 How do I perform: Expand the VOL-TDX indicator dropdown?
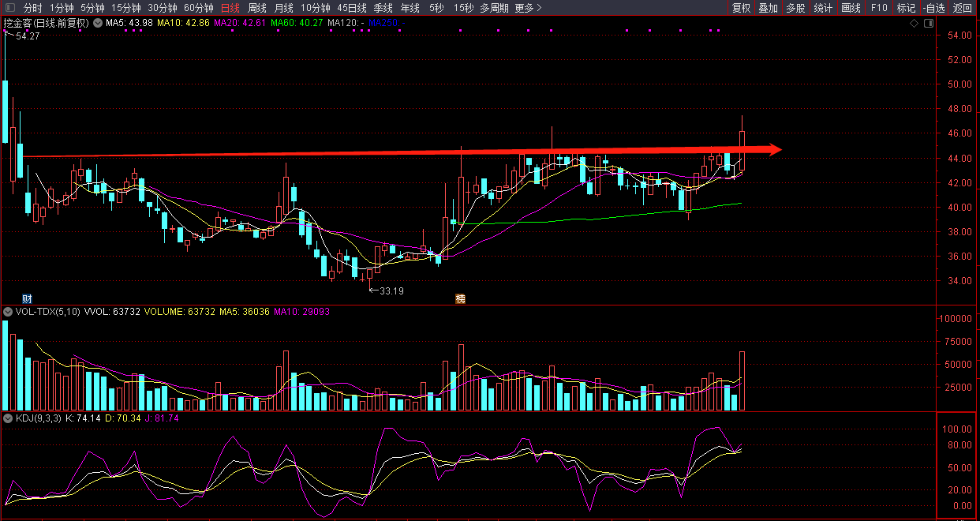coord(9,312)
